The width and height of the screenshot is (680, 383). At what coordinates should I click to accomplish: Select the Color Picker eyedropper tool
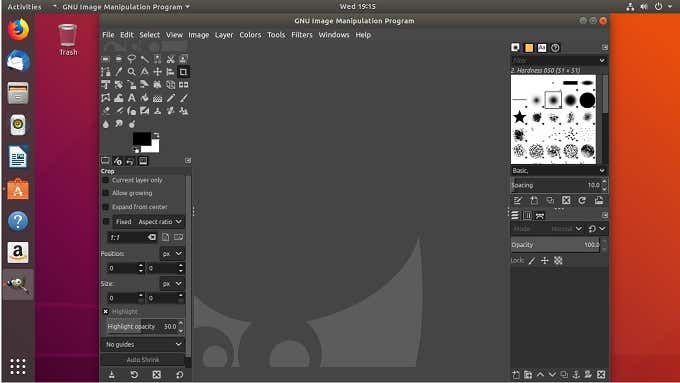[x=118, y=72]
